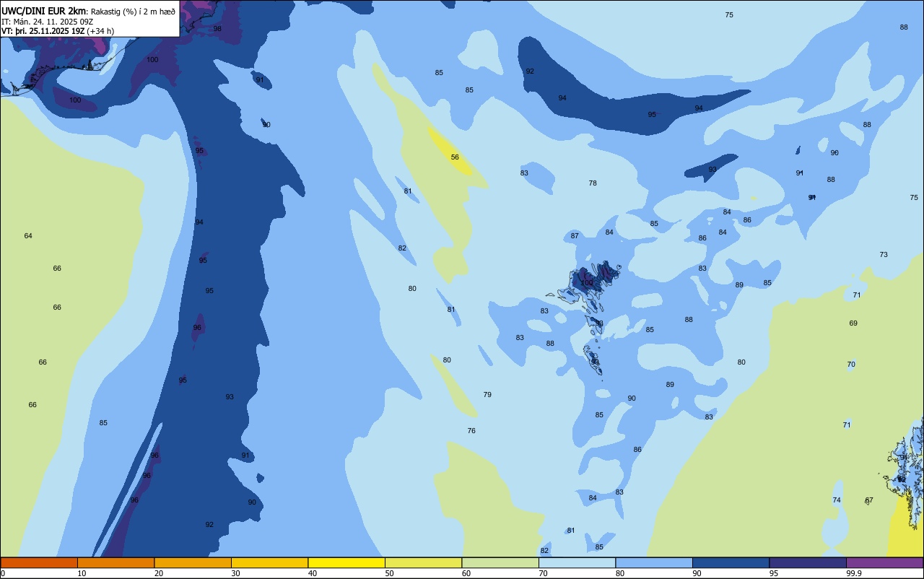Click the legend tick label 40
This screenshot has height=579, width=924.
coord(313,573)
